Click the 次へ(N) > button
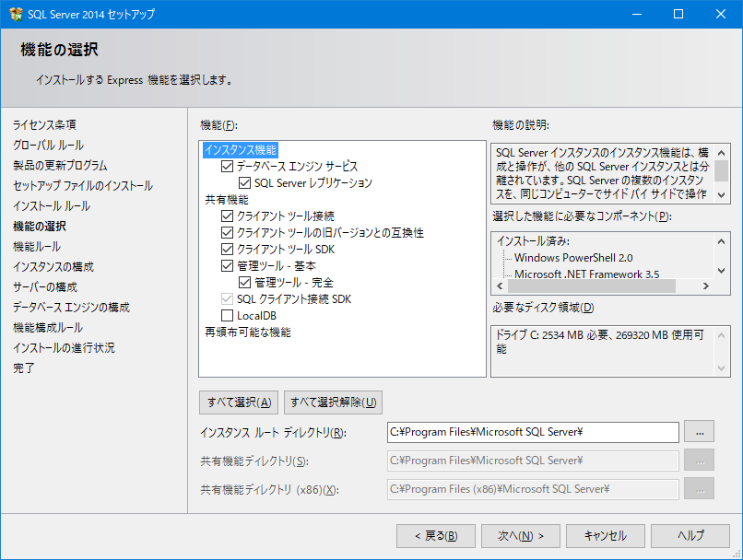The image size is (743, 560). [521, 536]
